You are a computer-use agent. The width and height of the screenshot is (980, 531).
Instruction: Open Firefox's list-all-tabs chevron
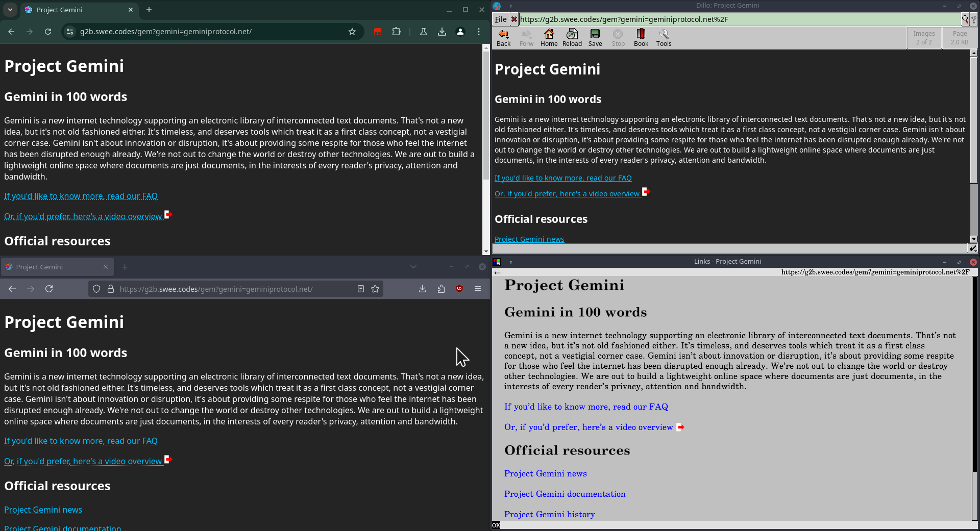point(413,266)
